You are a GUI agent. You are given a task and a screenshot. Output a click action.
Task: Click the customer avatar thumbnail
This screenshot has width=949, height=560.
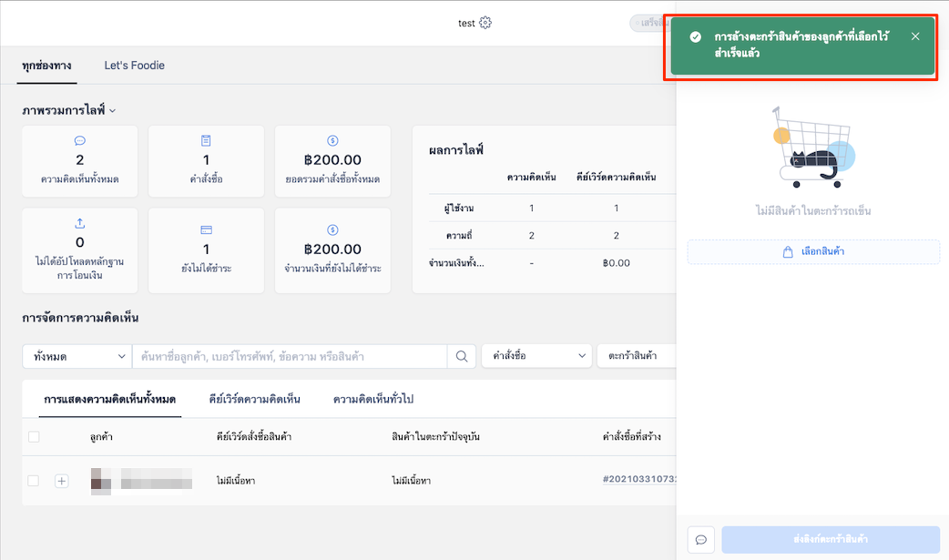pos(100,481)
